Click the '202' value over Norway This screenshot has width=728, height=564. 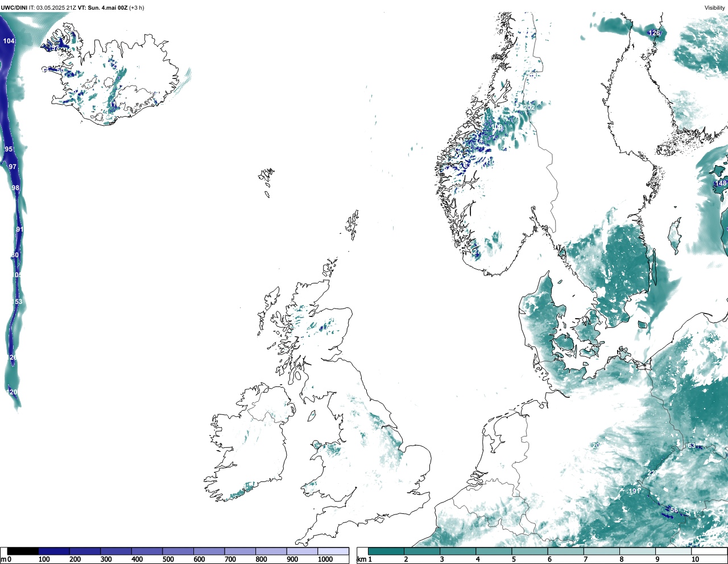click(x=529, y=108)
